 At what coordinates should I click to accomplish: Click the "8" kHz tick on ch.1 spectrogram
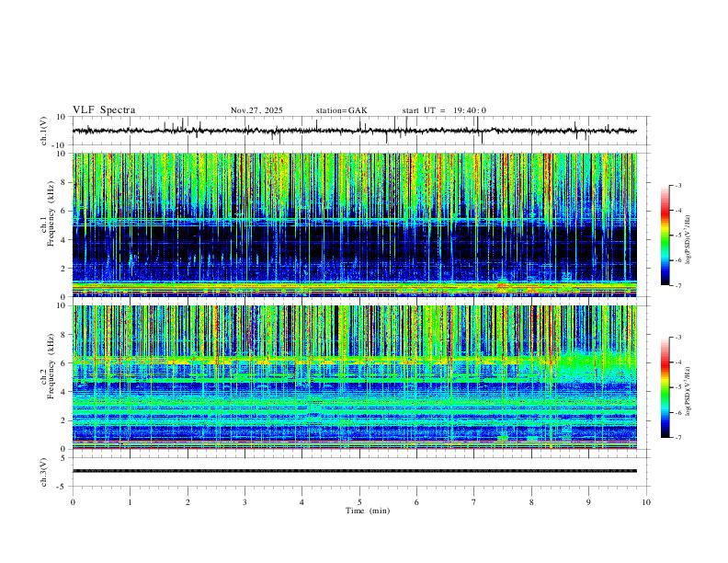[x=63, y=182]
